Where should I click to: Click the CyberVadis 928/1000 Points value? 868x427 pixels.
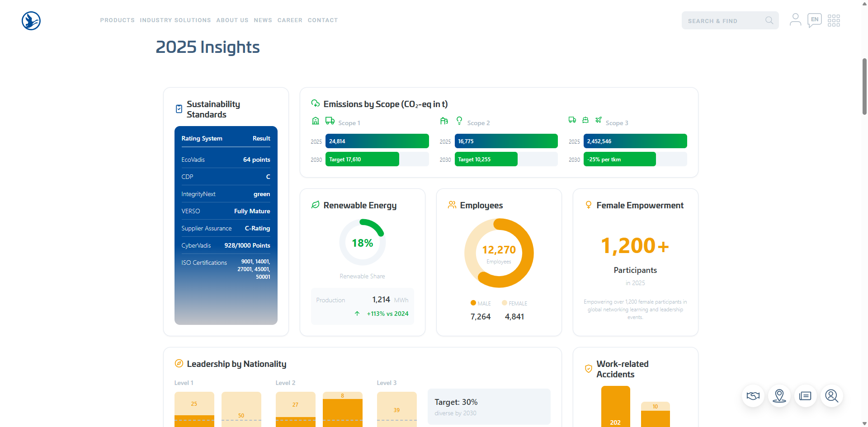(x=247, y=245)
